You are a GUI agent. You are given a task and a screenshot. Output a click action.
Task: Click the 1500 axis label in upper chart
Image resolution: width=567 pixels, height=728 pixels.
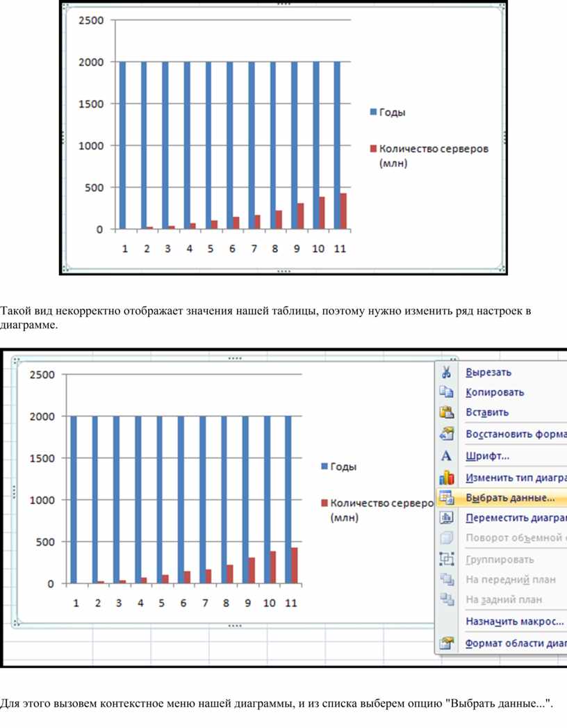pyautogui.click(x=91, y=104)
